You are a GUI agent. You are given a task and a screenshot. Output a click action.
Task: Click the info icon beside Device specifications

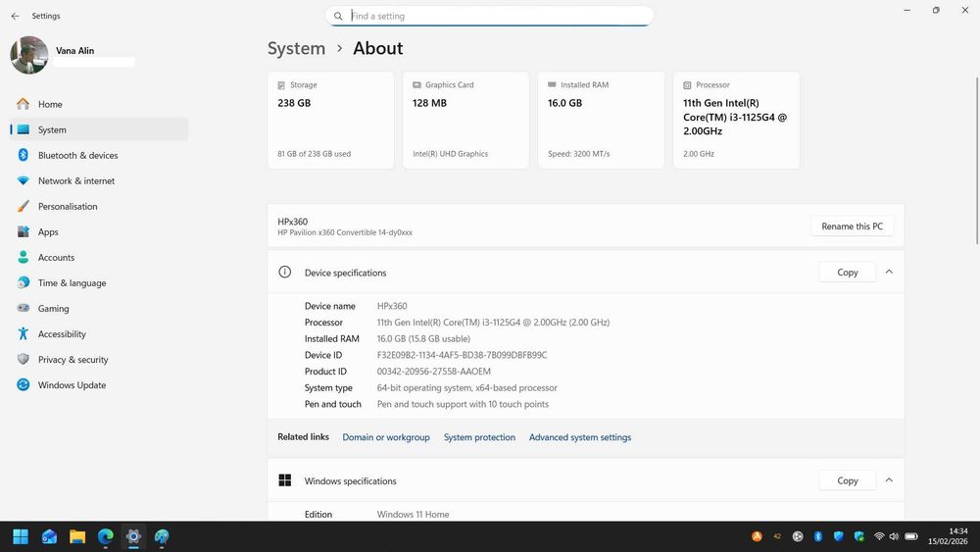(285, 272)
